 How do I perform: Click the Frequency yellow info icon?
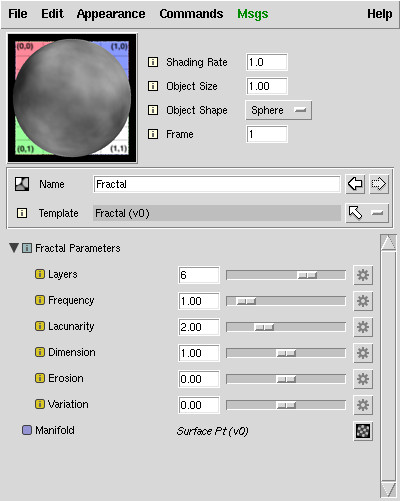(40, 300)
